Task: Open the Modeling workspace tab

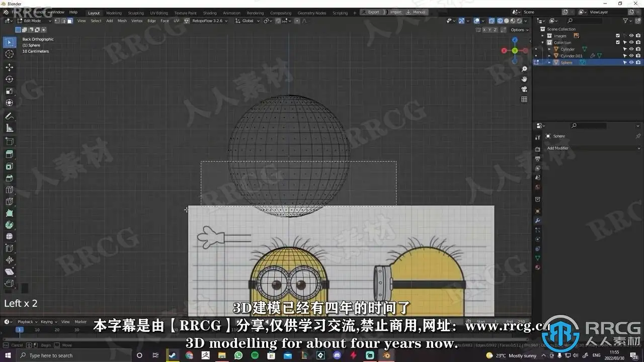Action: (114, 13)
